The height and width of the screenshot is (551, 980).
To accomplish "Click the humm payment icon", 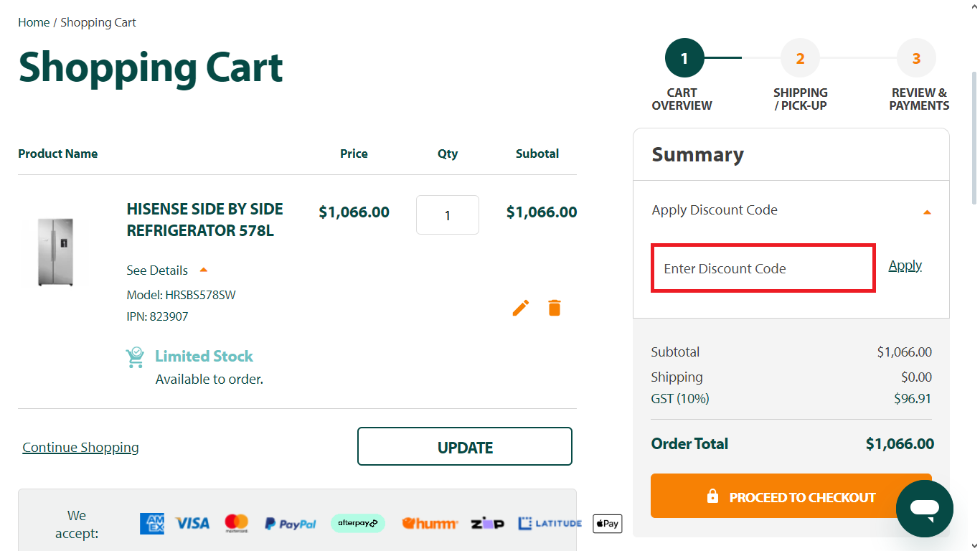I will click(429, 523).
